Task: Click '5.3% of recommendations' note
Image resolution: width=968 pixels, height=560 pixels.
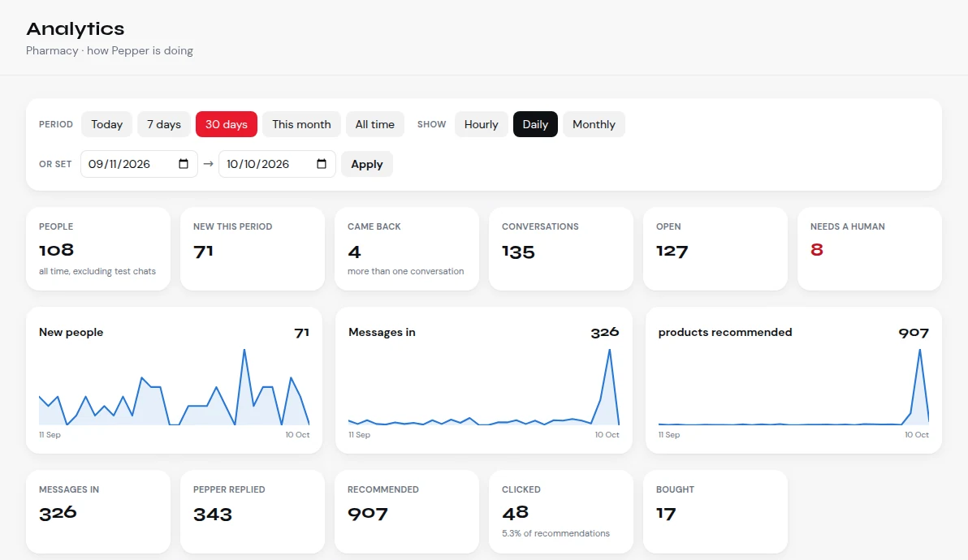Action: (555, 533)
